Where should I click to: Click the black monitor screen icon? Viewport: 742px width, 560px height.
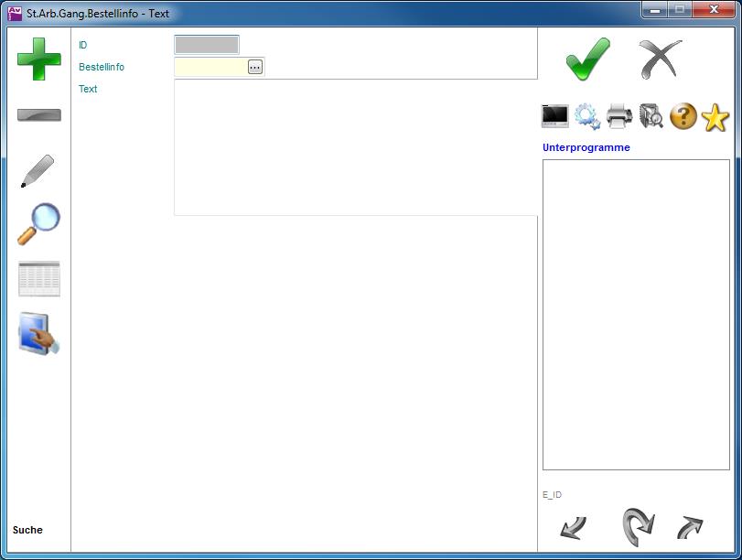pyautogui.click(x=555, y=116)
